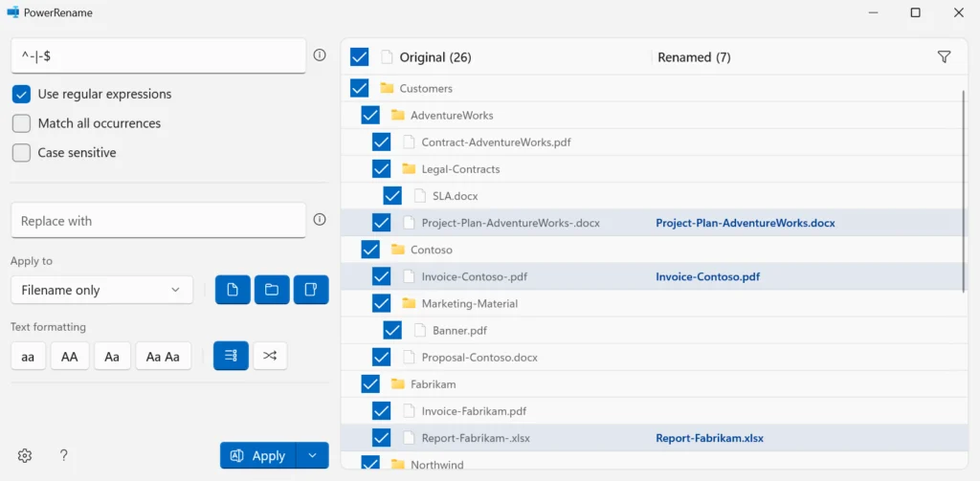Click the AdventureWorks folder icon
The height and width of the screenshot is (481, 980).
pyautogui.click(x=397, y=115)
